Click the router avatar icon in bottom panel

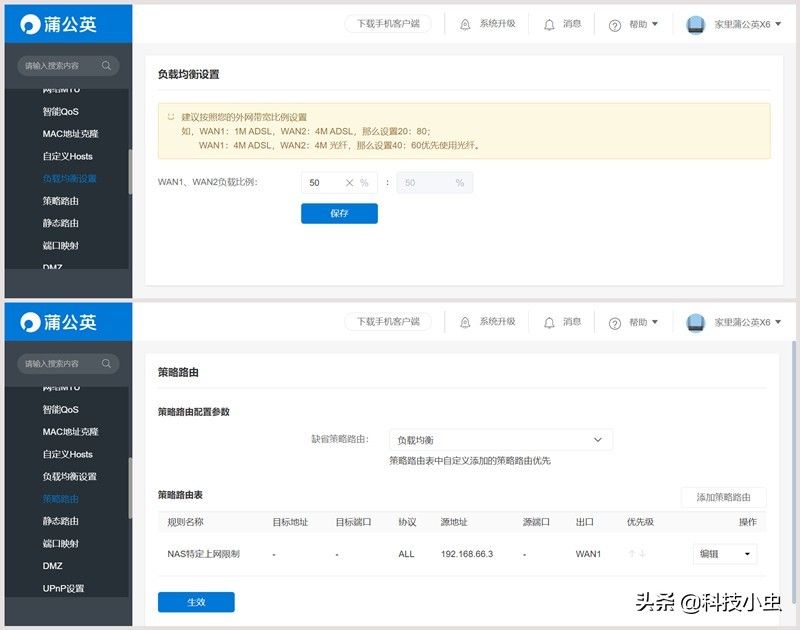tap(695, 322)
